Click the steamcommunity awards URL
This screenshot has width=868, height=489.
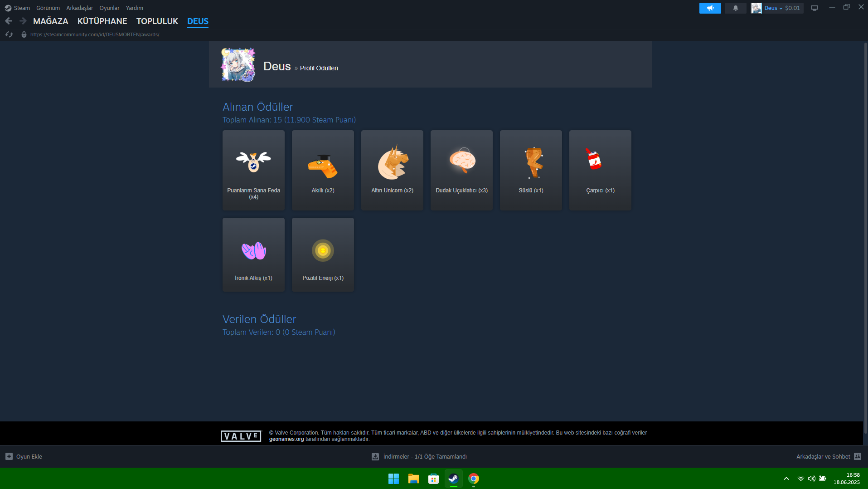[x=95, y=34]
